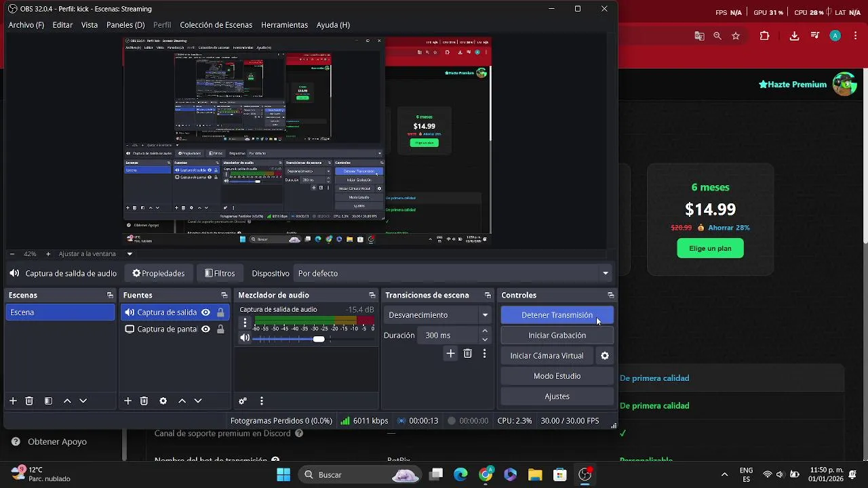Open Archivo (F) menu
The image size is (868, 488).
pos(26,25)
